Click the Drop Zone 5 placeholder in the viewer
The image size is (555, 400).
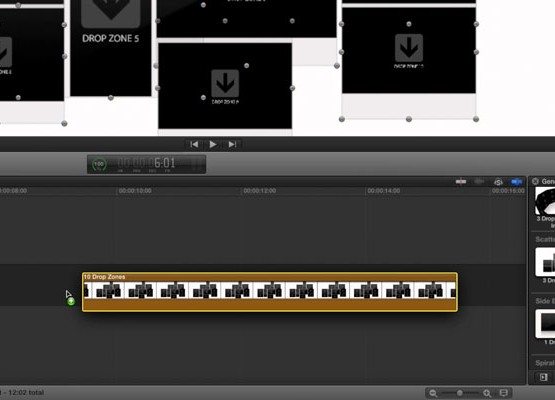pos(111,48)
